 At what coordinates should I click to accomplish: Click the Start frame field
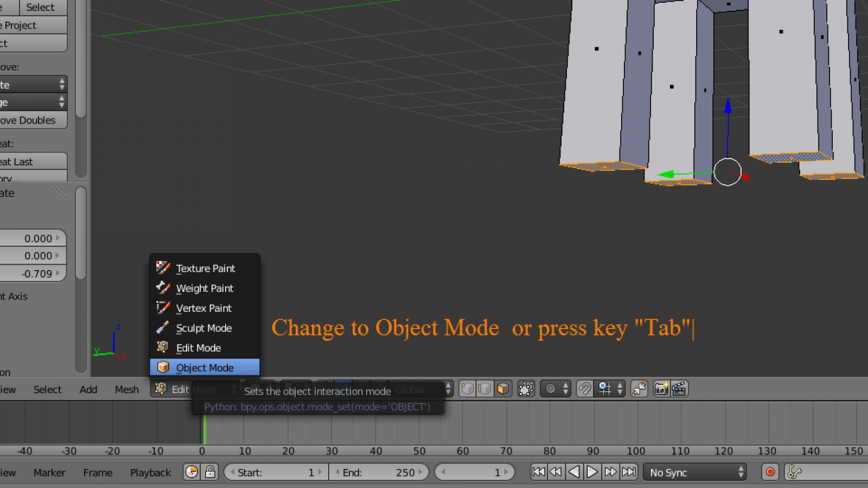[x=276, y=472]
